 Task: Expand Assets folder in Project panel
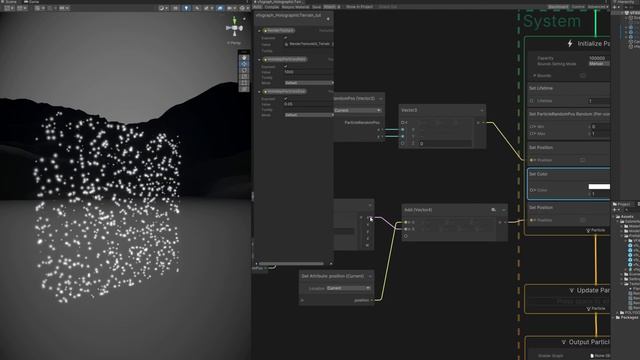614,217
